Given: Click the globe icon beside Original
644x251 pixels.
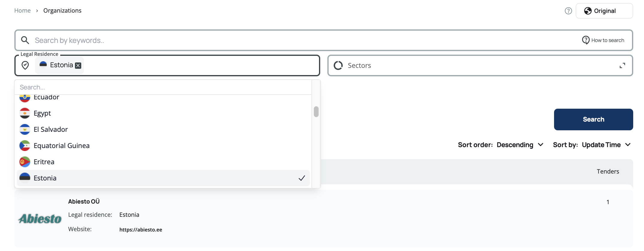Looking at the screenshot, I should click(588, 11).
